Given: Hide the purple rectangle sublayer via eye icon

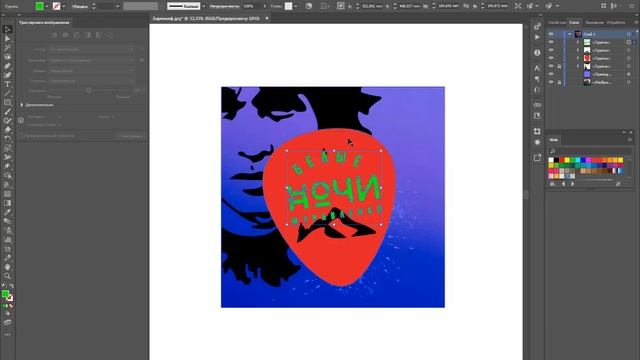Looking at the screenshot, I should 551,74.
